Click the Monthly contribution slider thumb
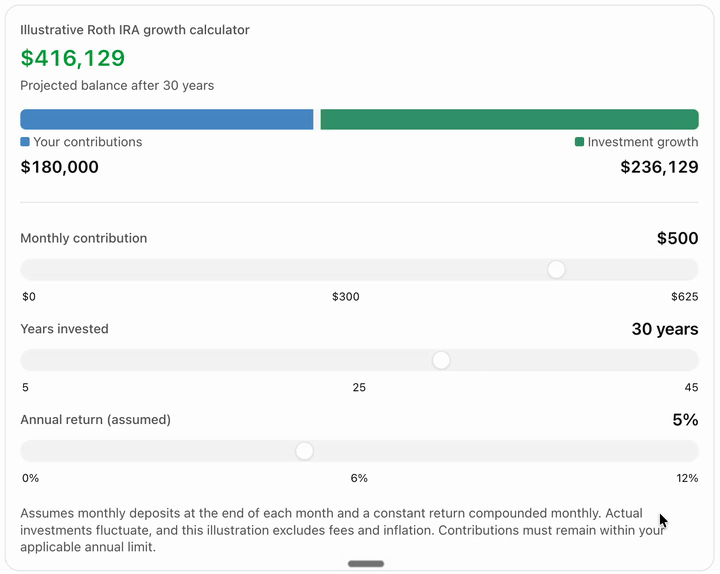Image resolution: width=720 pixels, height=574 pixels. pyautogui.click(x=556, y=270)
